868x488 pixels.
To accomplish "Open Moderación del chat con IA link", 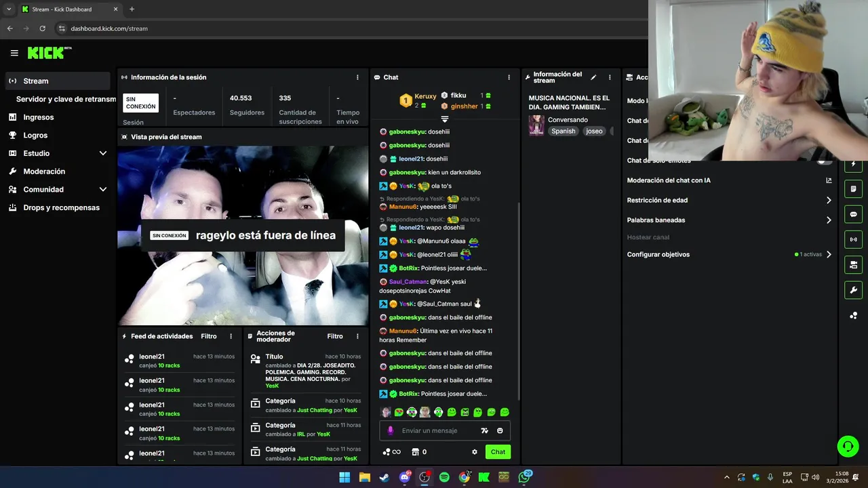I will pos(829,180).
